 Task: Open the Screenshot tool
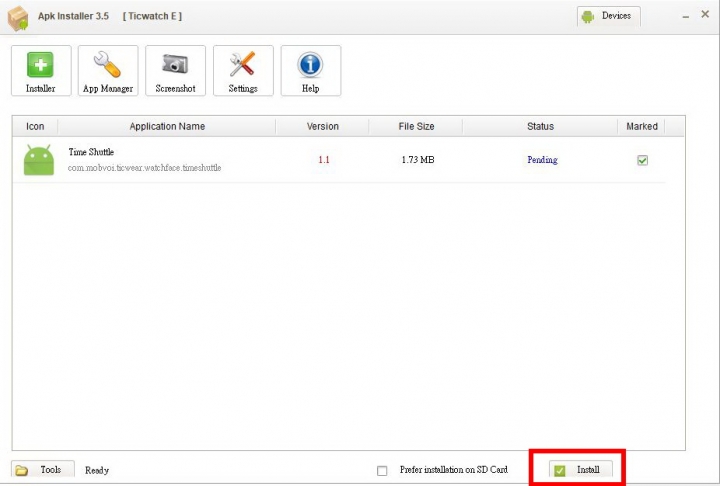175,71
